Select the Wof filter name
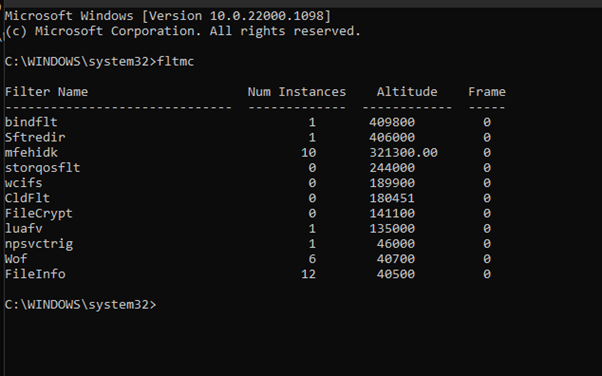The width and height of the screenshot is (602, 376). pos(16,259)
